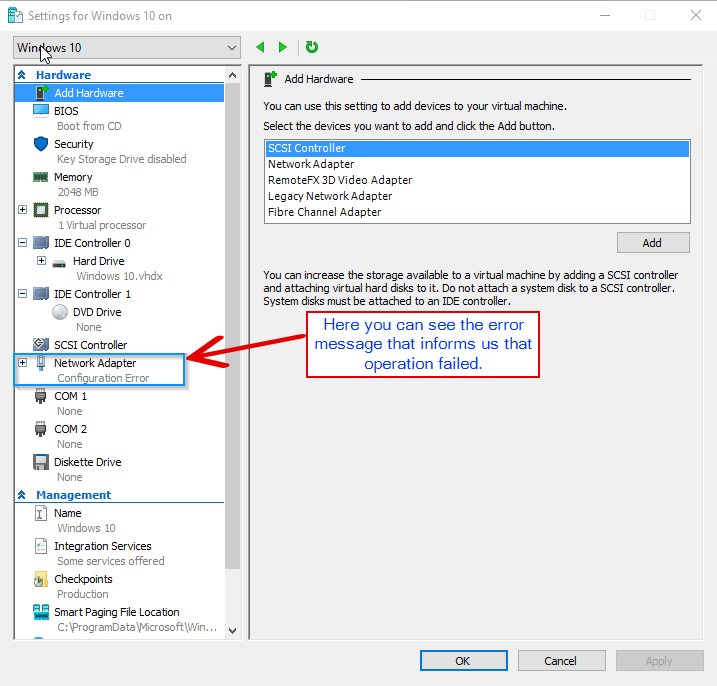Click scroll up arrow in settings tree

(232, 75)
